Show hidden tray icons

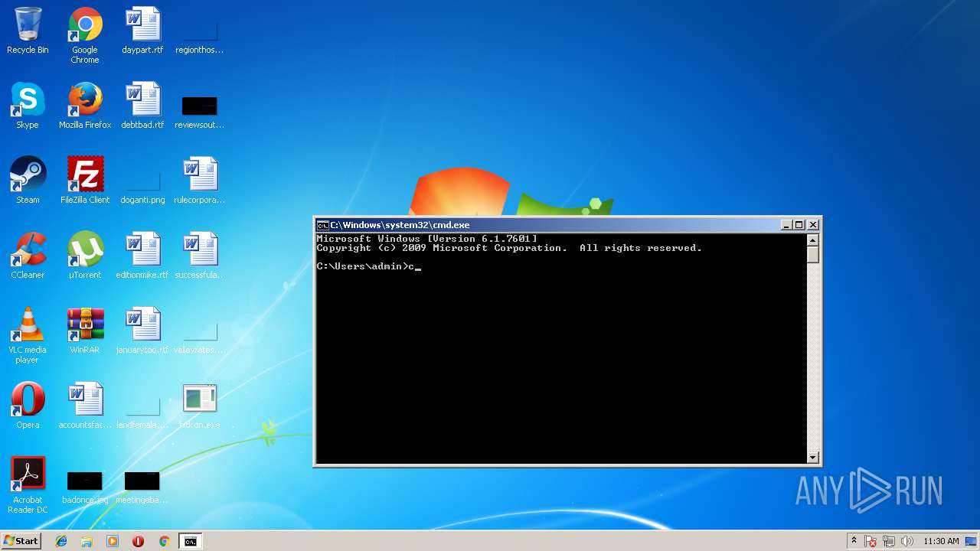[x=854, y=541]
